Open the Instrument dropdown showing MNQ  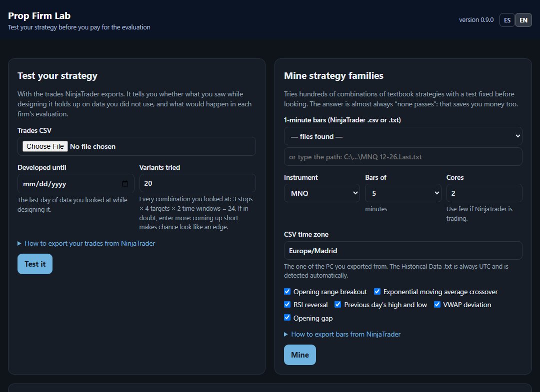tap(321, 193)
